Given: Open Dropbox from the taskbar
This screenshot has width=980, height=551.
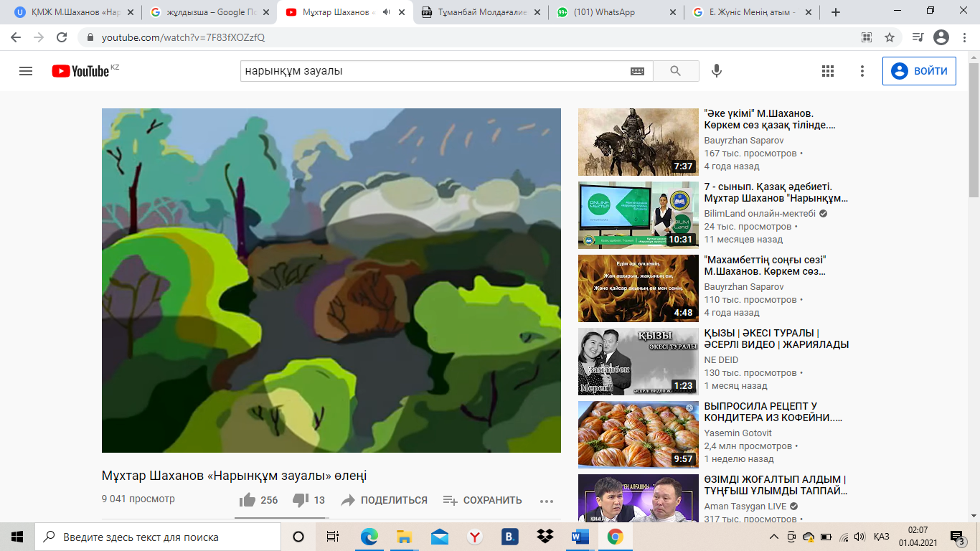Looking at the screenshot, I should (545, 537).
